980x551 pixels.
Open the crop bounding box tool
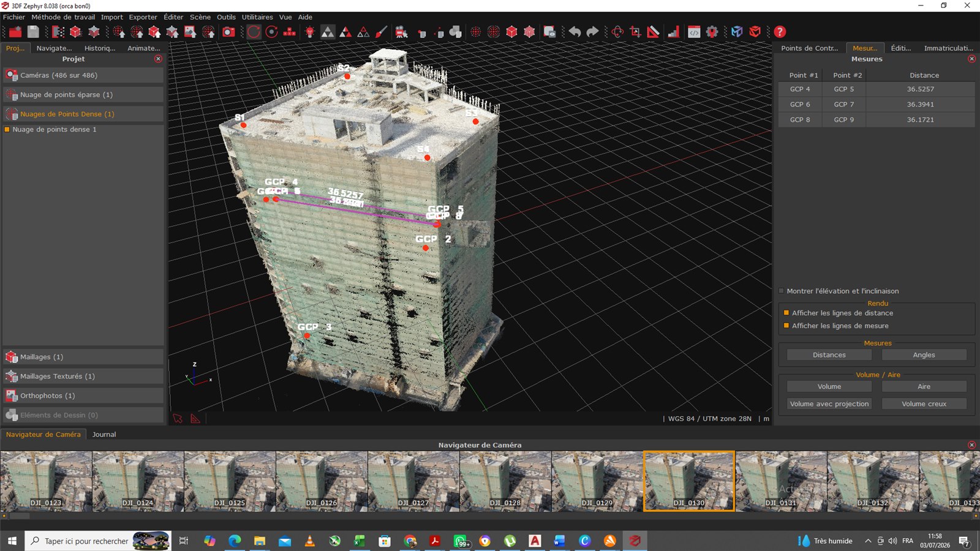(635, 32)
